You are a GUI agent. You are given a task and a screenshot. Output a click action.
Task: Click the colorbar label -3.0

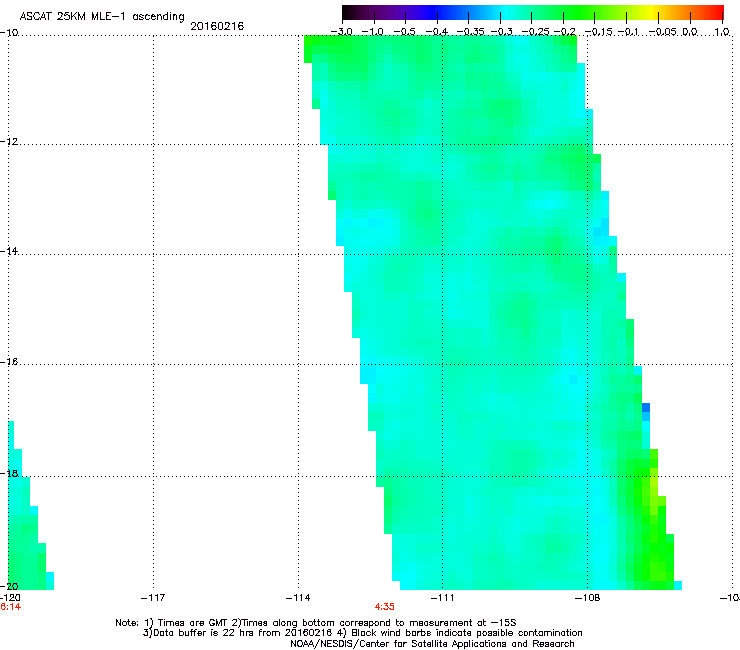pos(341,32)
